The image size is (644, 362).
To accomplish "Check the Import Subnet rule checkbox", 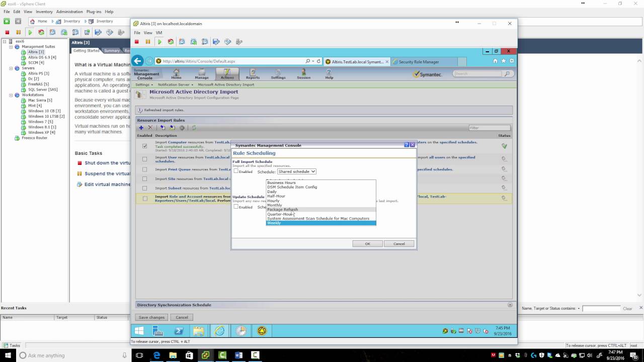I will click(x=144, y=188).
